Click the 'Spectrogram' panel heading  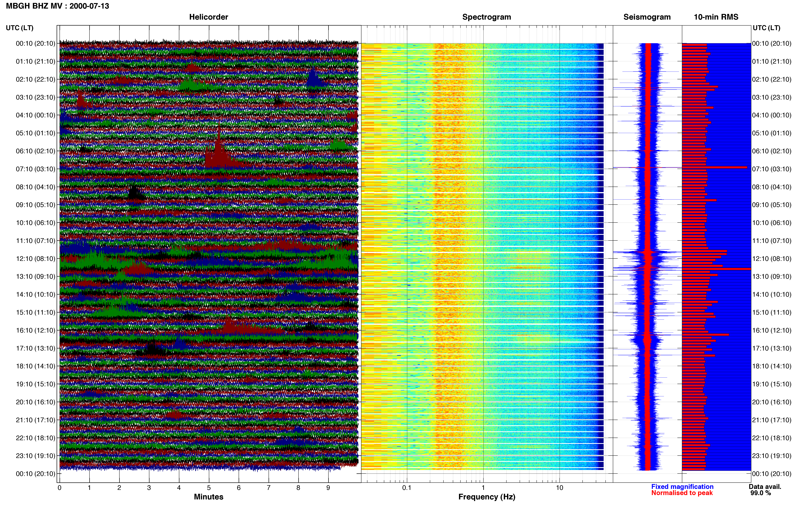[487, 17]
